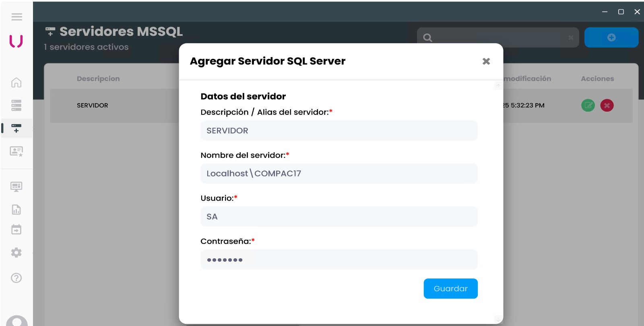Click the Acciones column header
The height and width of the screenshot is (326, 644).
coord(597,79)
